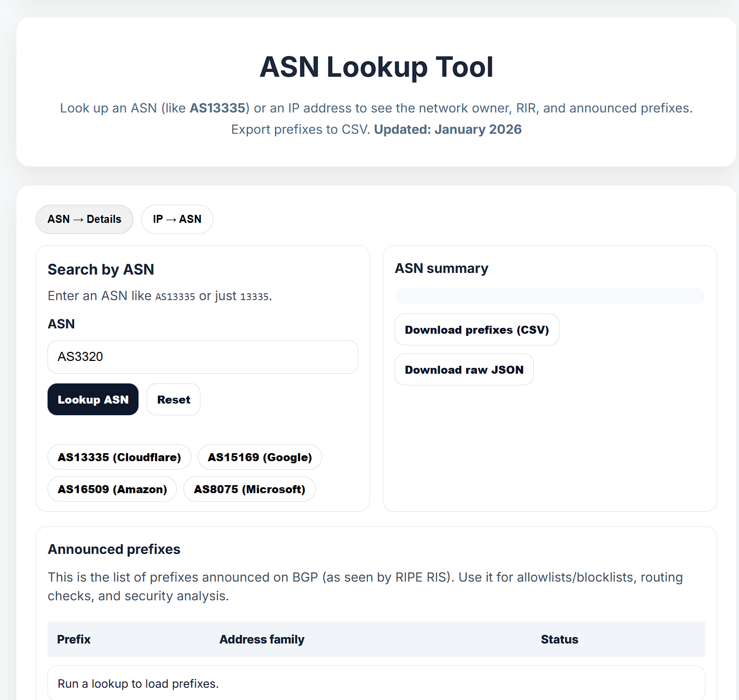
Task: Switch to the ASN → Details tab
Action: point(84,219)
